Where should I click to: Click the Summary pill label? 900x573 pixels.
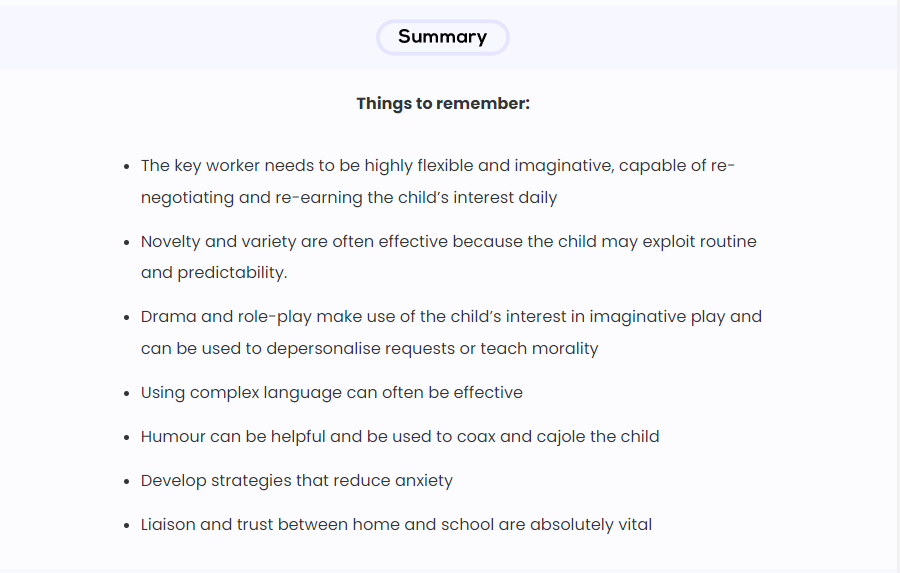pyautogui.click(x=443, y=37)
